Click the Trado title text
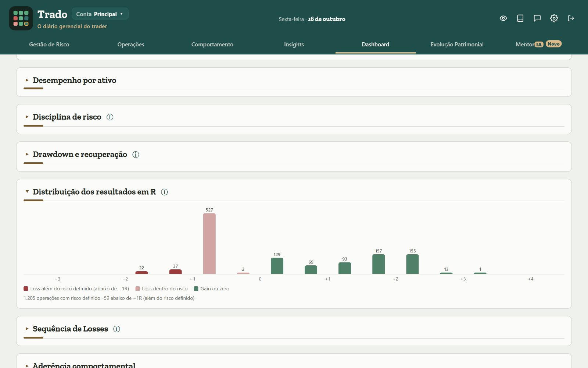588x368 pixels. [52, 14]
